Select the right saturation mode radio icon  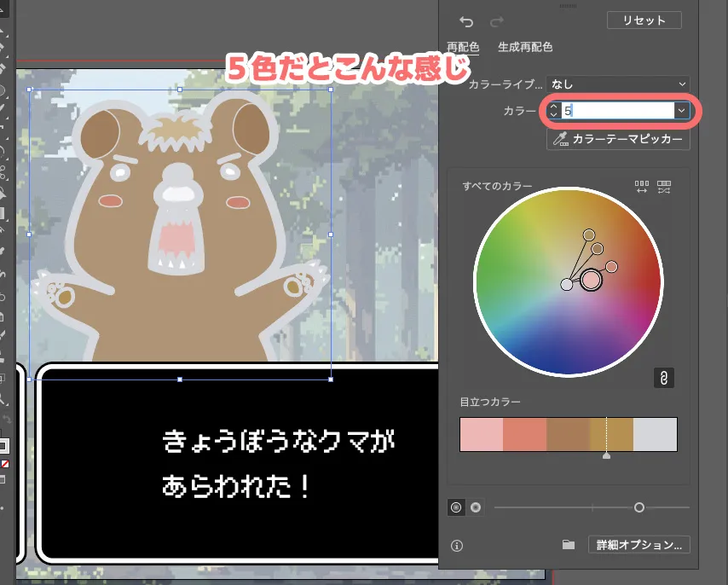point(477,507)
